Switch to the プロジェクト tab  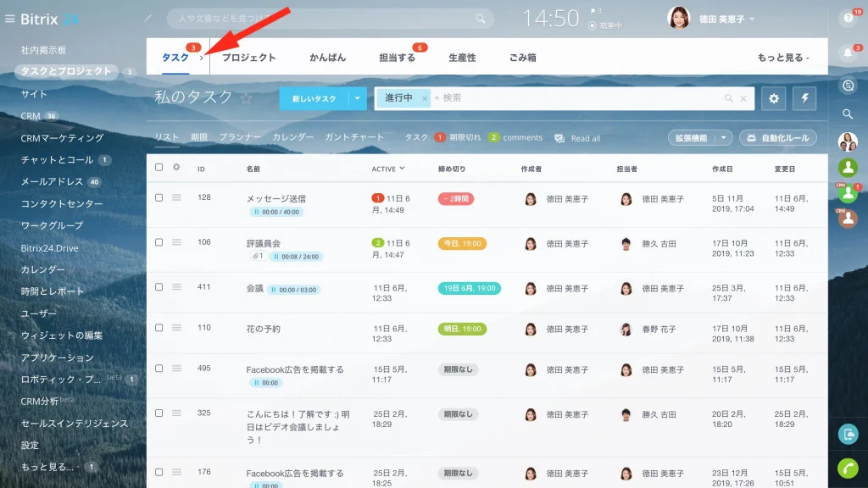coord(249,58)
